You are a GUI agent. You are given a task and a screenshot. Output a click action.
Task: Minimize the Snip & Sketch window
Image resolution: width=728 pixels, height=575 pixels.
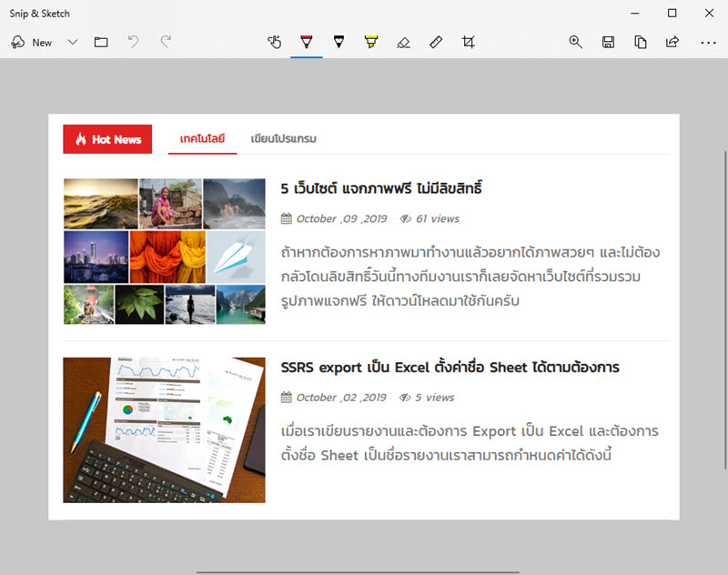[635, 13]
